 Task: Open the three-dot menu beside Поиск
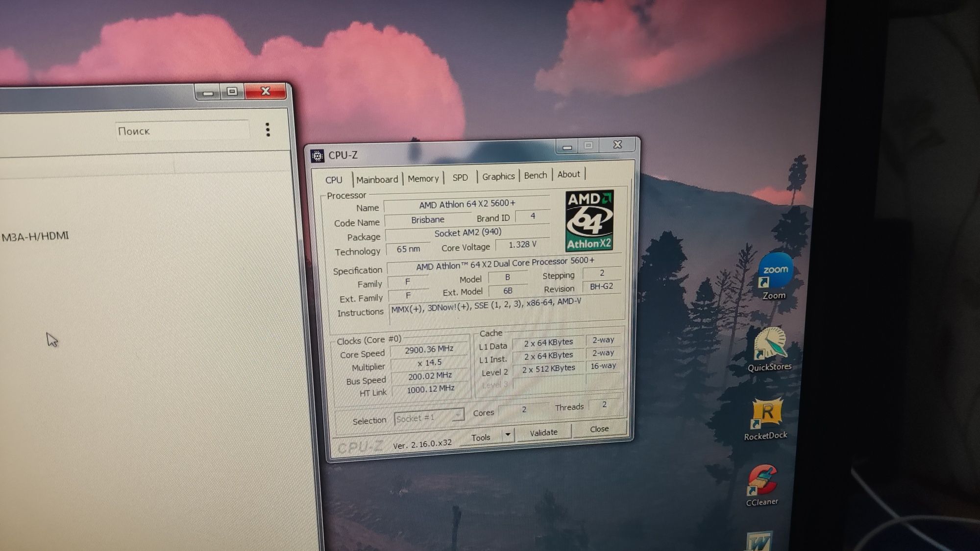pos(268,130)
